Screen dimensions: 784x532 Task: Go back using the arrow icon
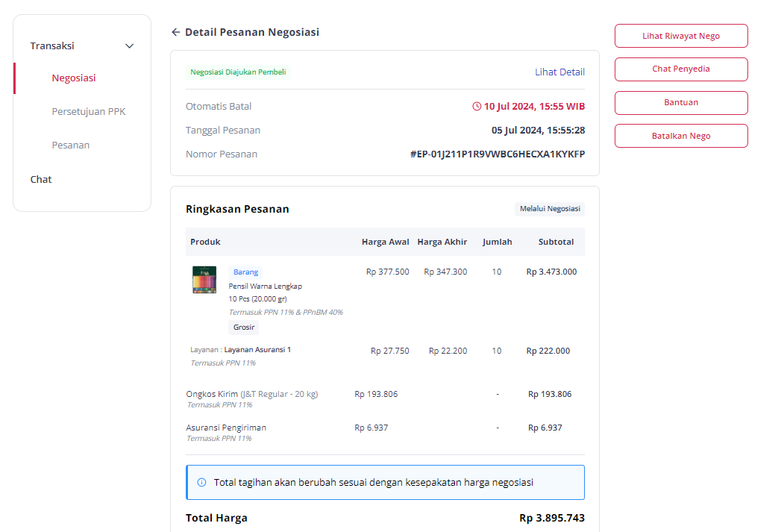(175, 32)
